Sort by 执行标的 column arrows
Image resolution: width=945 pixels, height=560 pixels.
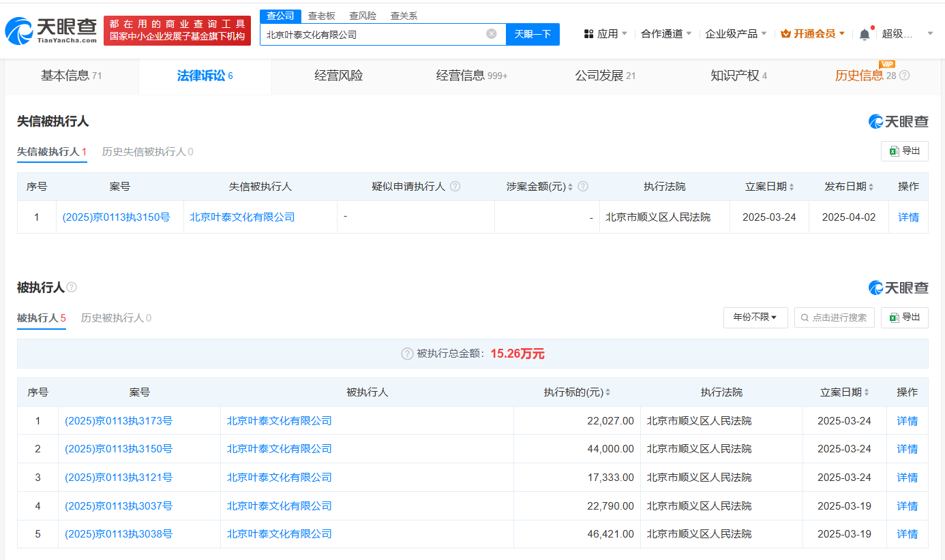607,393
